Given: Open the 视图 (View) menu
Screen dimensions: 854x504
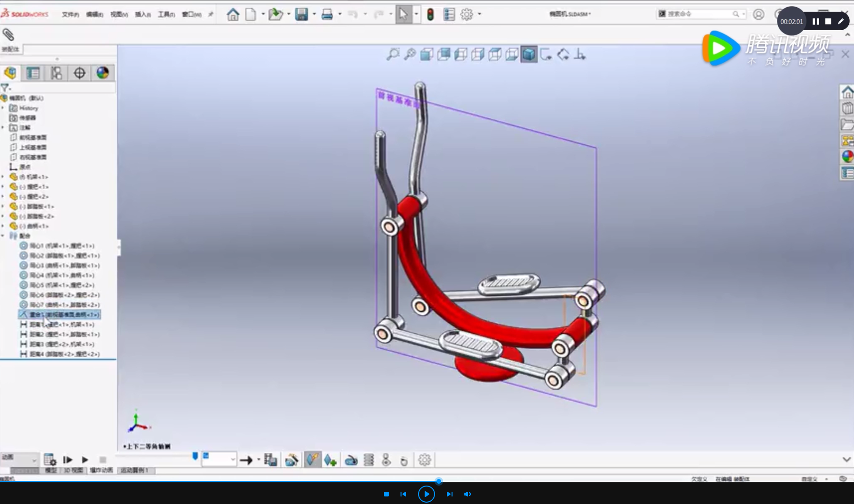Looking at the screenshot, I should 119,15.
